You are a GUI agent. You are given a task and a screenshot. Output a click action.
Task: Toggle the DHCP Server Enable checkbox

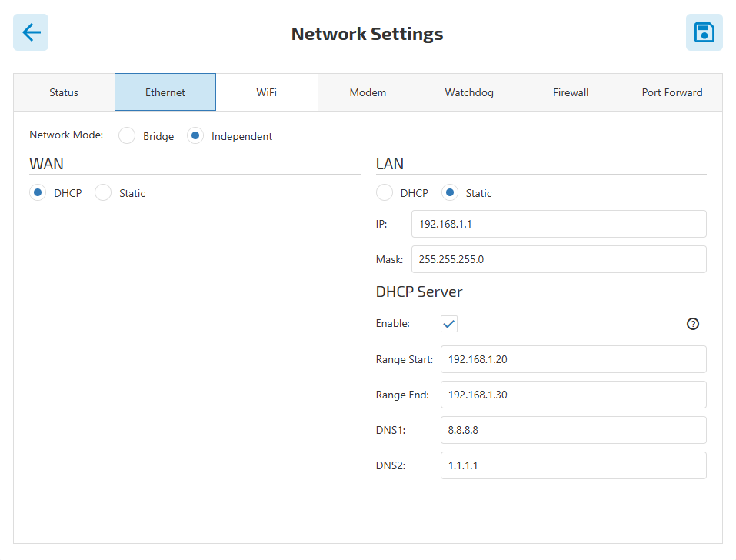tap(449, 324)
